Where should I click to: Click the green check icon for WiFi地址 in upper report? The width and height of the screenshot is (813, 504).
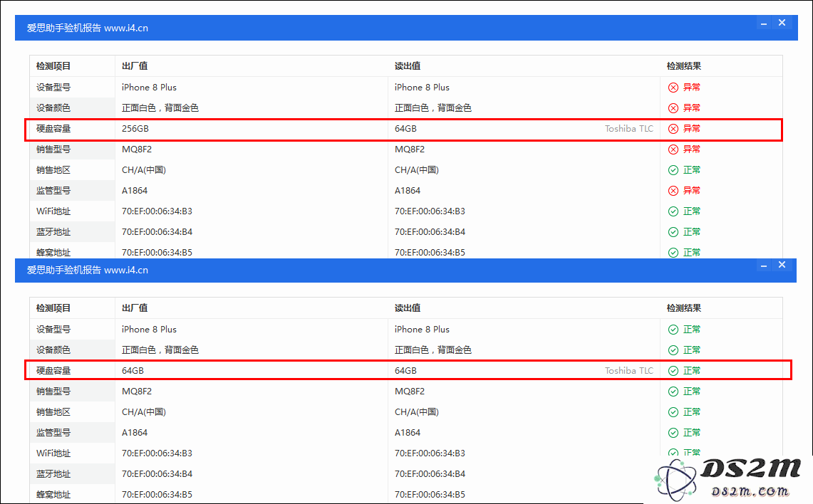coord(673,211)
